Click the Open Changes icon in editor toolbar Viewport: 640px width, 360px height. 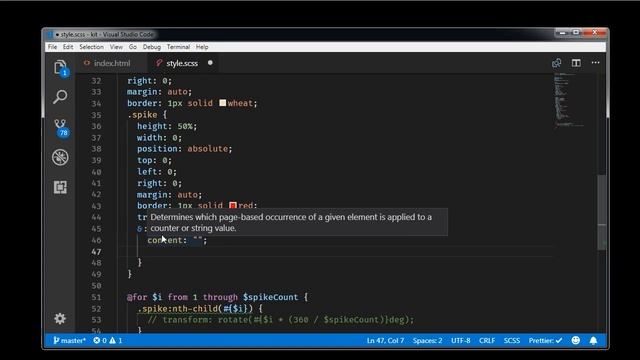coord(556,63)
